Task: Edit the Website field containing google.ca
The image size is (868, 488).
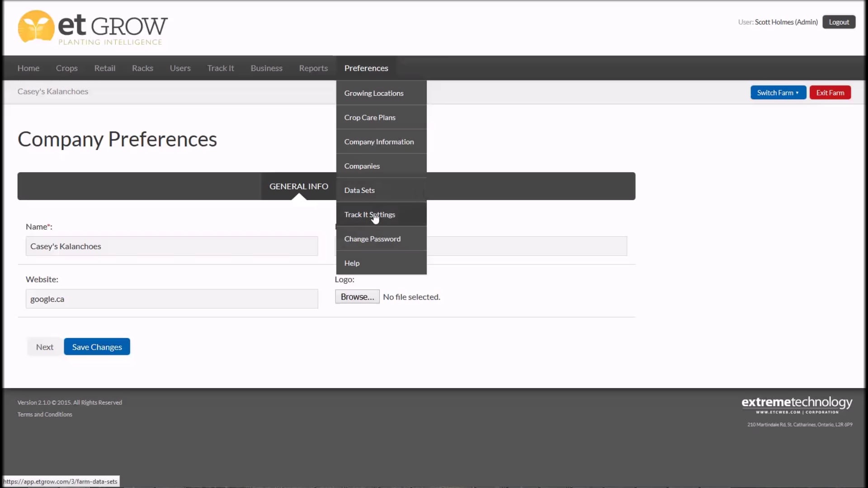Action: coord(171,299)
